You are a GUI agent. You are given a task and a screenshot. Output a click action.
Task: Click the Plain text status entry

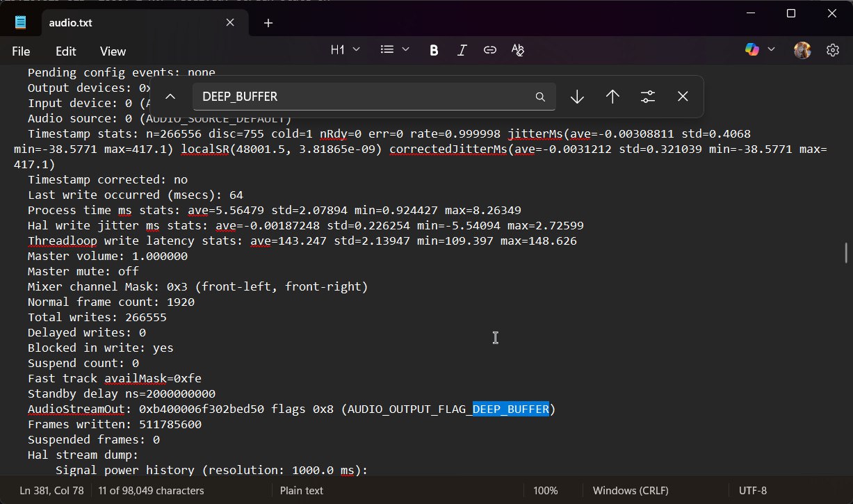302,490
